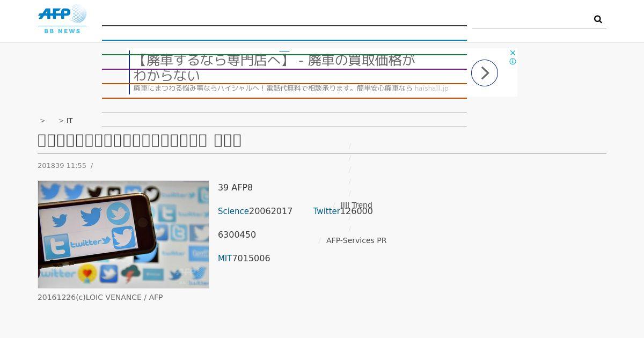Viewport: 644px width, 338px height.
Task: Open the IT breadcrumb category
Action: (70, 121)
